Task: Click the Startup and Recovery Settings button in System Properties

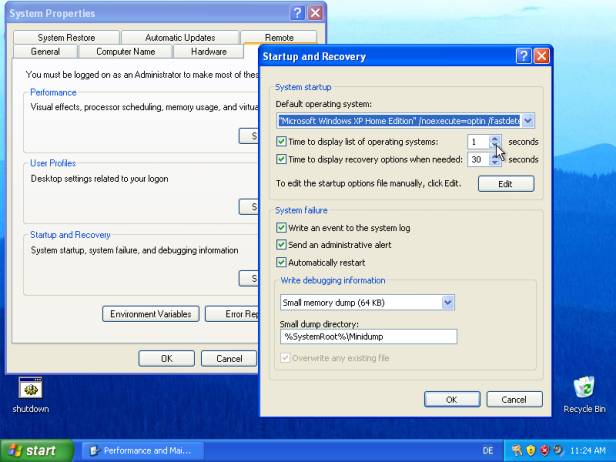Action: (249, 279)
